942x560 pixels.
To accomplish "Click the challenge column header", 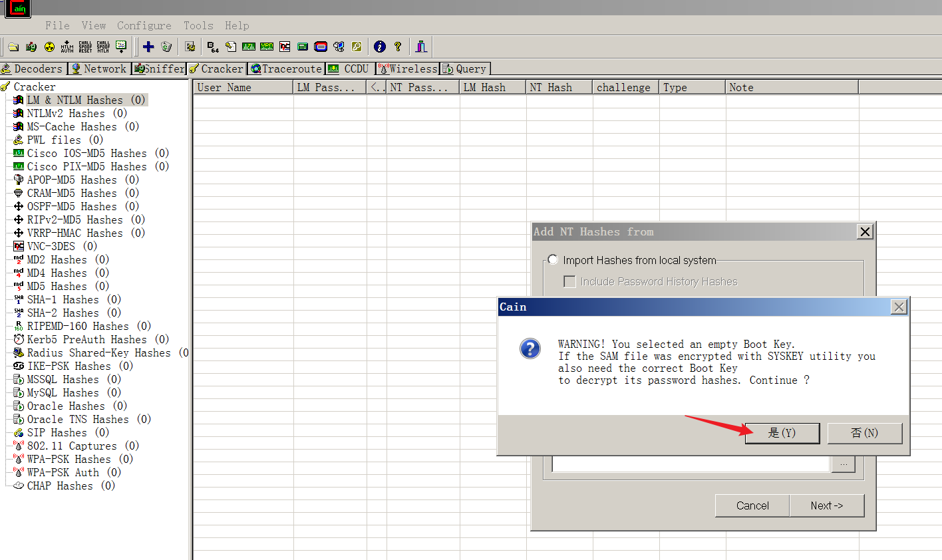I will pyautogui.click(x=625, y=87).
